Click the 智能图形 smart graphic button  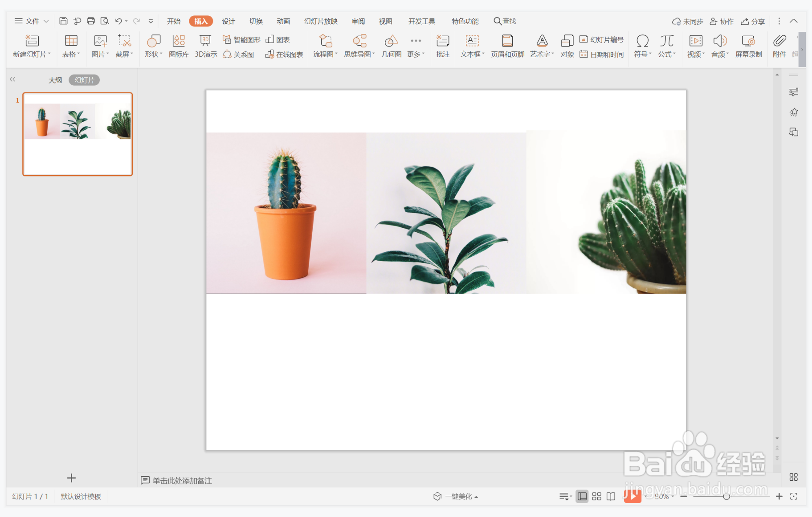tap(241, 40)
